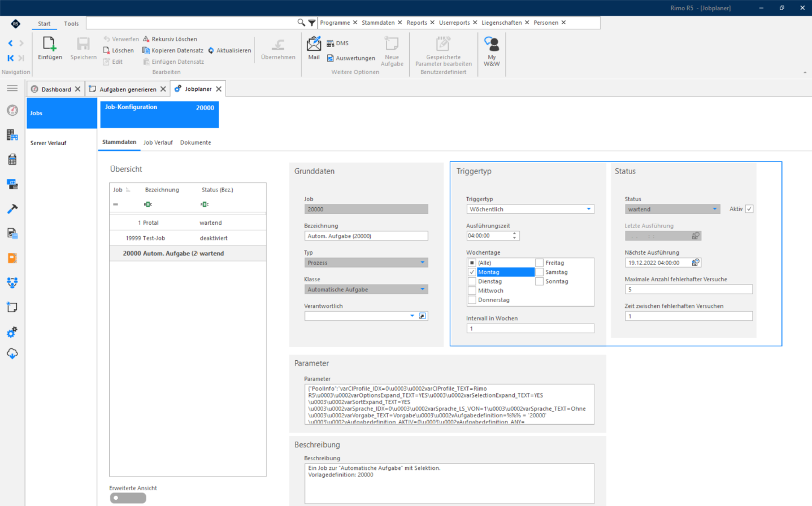Increase the Ausführungszeit with stepper arrow
Image resolution: width=812 pixels, height=506 pixels.
(x=514, y=233)
